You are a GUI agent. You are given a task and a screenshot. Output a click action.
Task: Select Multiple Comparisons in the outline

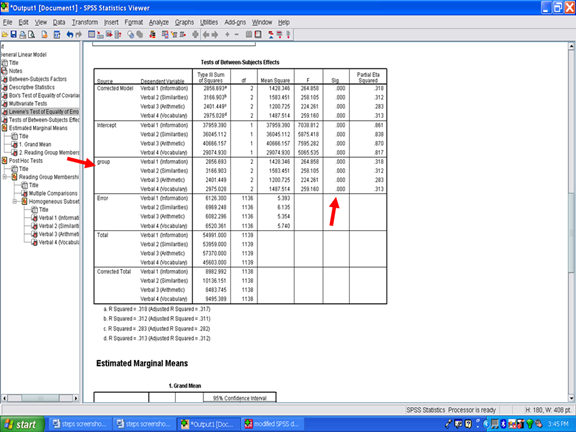click(53, 193)
